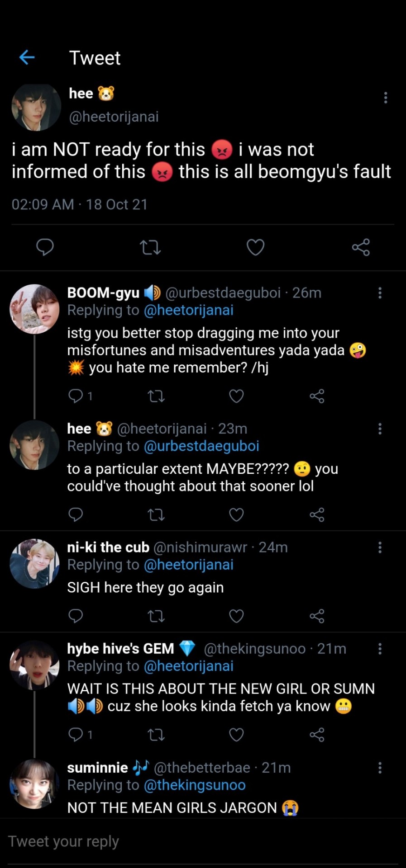Share ni-ki the cub's reply
This screenshot has height=868, width=406.
[317, 616]
